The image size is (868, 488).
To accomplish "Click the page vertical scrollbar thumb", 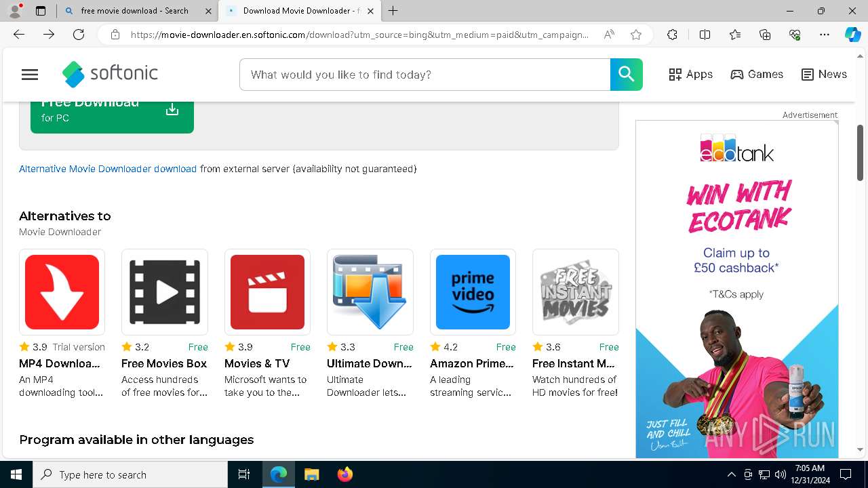I will coord(861,152).
